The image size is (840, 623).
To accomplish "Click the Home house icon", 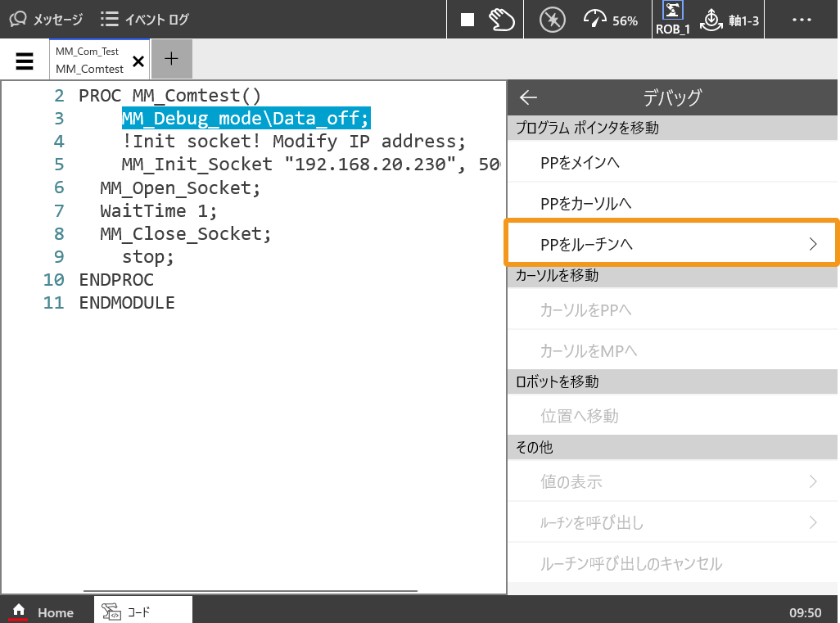I will [x=19, y=610].
